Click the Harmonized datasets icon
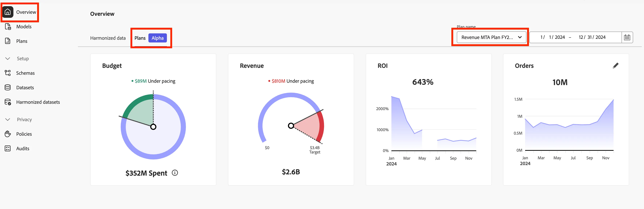This screenshot has width=644, height=209. tap(8, 102)
